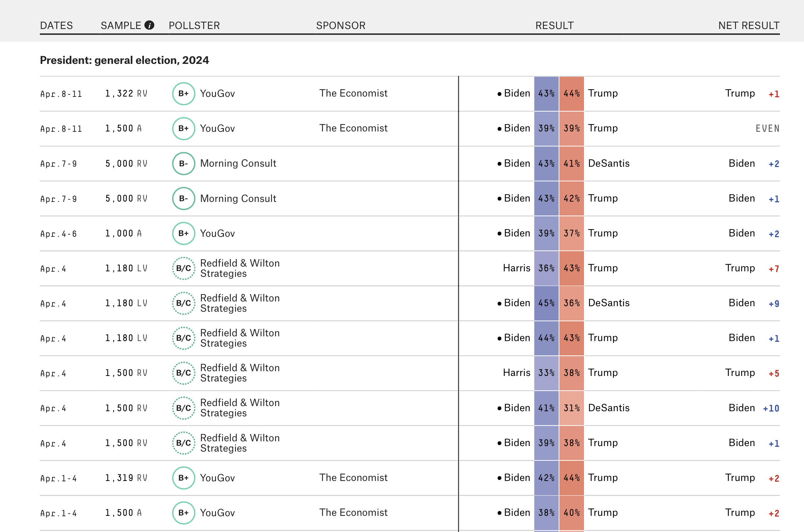Screen dimensions: 804x532
Task: Open Redfield & Wilton link for Harris 33% poll
Action: click(x=239, y=373)
